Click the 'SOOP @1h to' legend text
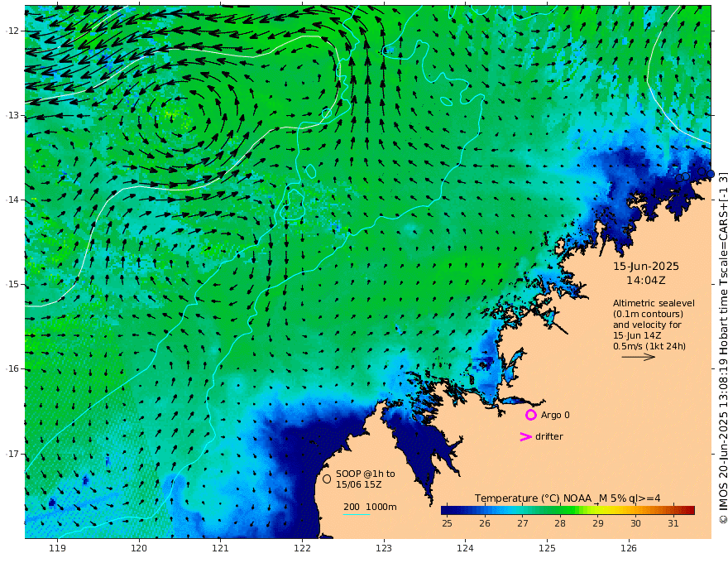The width and height of the screenshot is (728, 563). [366, 474]
